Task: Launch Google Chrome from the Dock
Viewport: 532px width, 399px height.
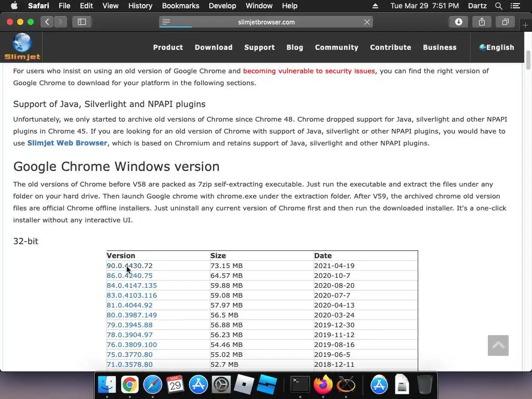Action: [129, 385]
